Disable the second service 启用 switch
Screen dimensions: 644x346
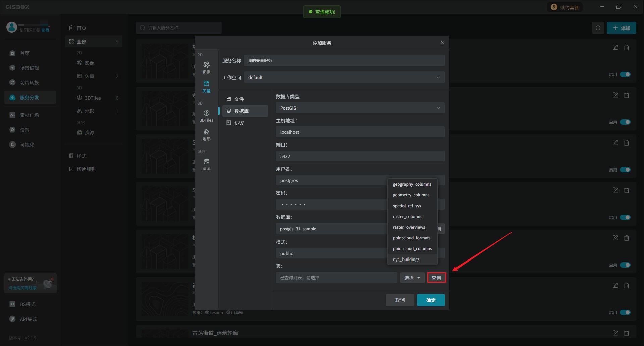click(625, 122)
